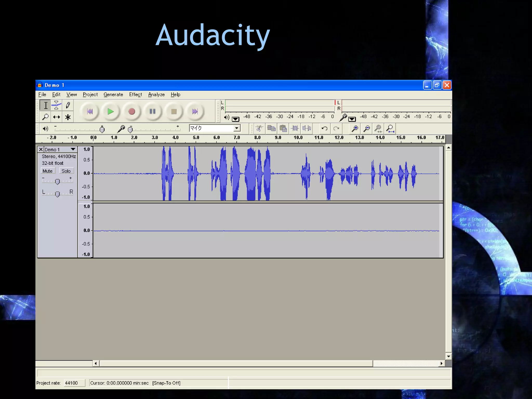Click Trim outside selection icon
The height and width of the screenshot is (399, 532).
295,128
